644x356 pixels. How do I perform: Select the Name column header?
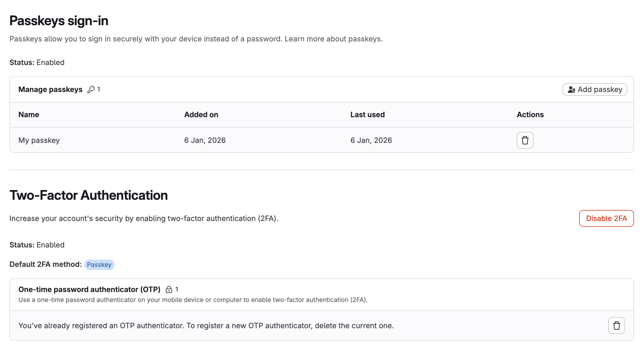tap(28, 114)
